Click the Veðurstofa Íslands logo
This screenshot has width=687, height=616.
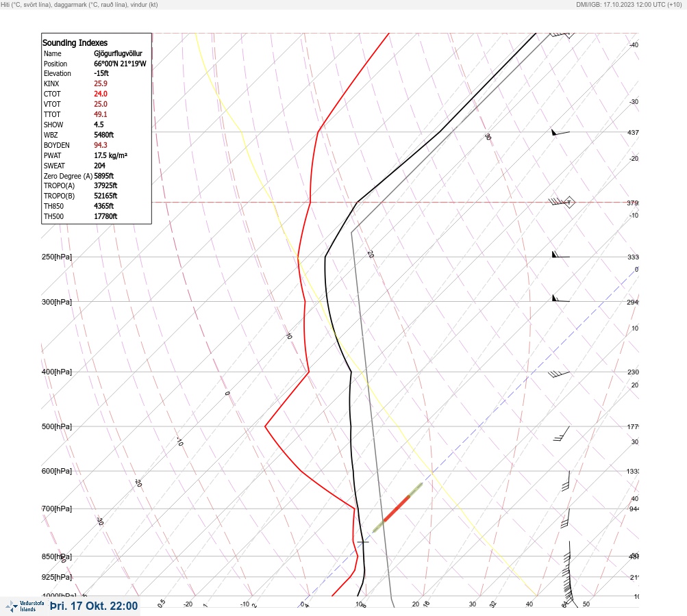25,606
